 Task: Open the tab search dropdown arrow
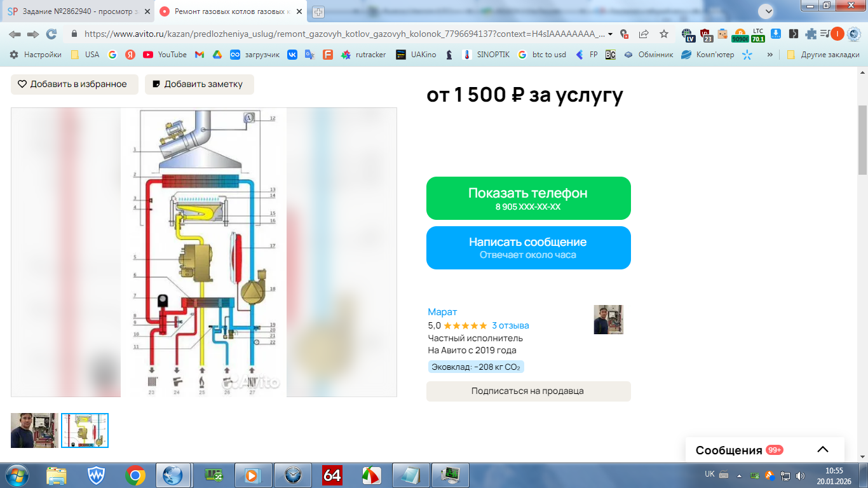766,11
